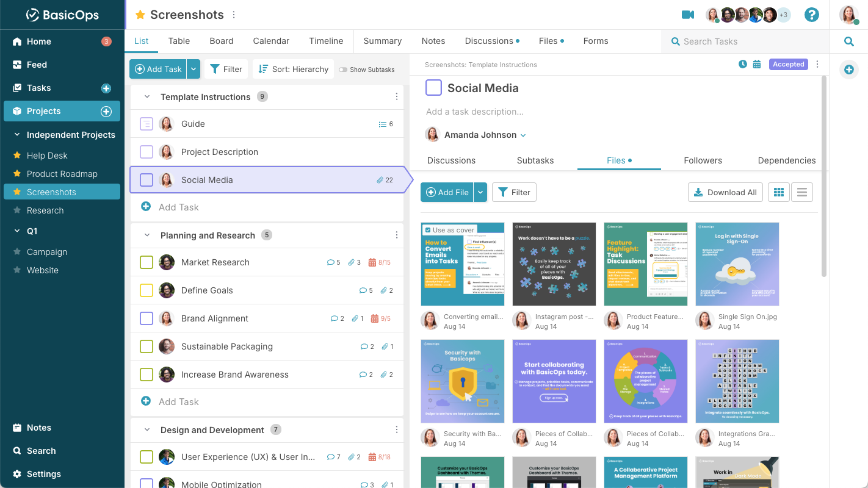Check the Brand Alignment task checkbox
This screenshot has width=868, height=488.
pyautogui.click(x=146, y=318)
